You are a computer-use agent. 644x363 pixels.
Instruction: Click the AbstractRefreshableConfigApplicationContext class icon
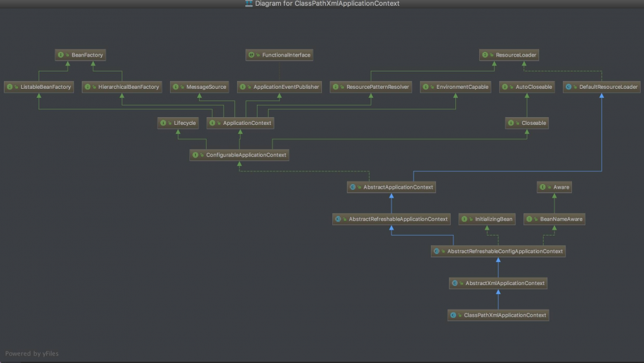point(437,251)
